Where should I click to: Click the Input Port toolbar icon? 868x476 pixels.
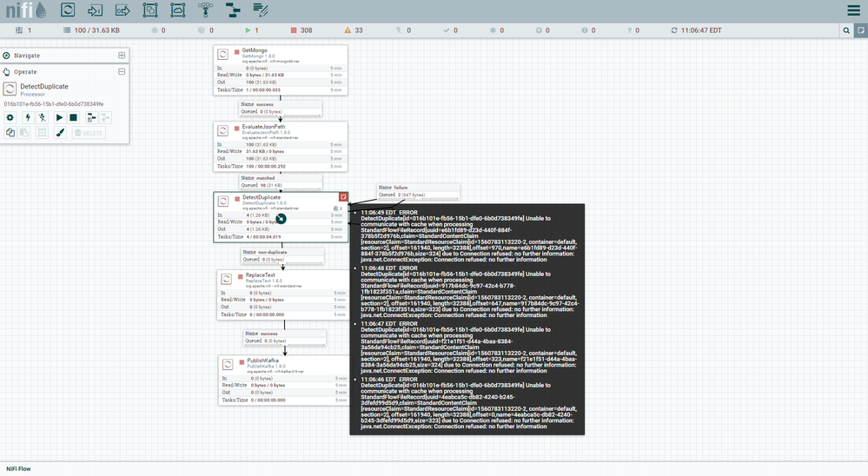pyautogui.click(x=96, y=10)
